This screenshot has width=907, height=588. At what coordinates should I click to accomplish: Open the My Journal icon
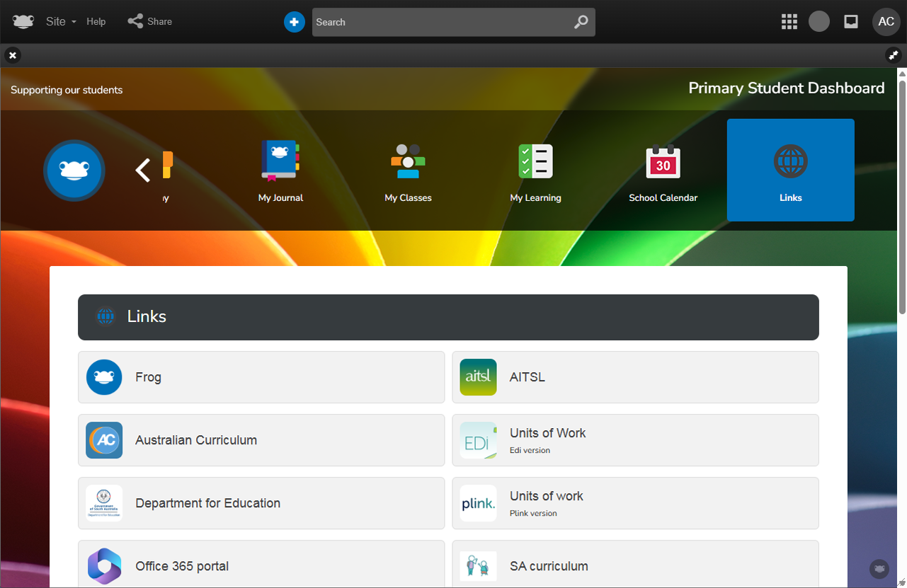coord(280,162)
